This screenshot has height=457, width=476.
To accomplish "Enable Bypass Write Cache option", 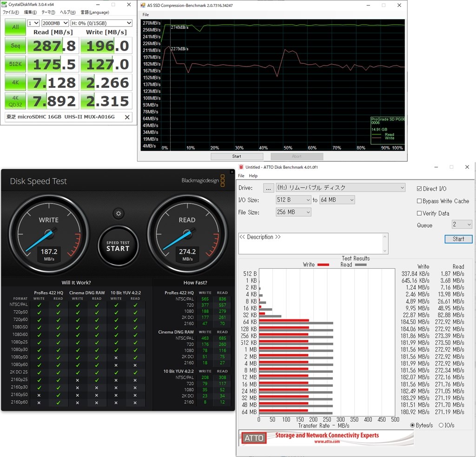I will tap(420, 201).
